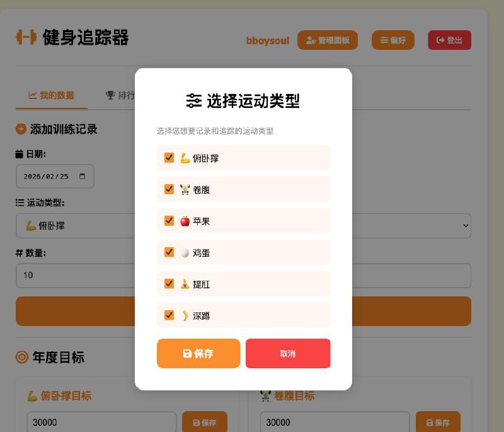
Task: Save selected exercise types with 保存
Action: [x=198, y=354]
